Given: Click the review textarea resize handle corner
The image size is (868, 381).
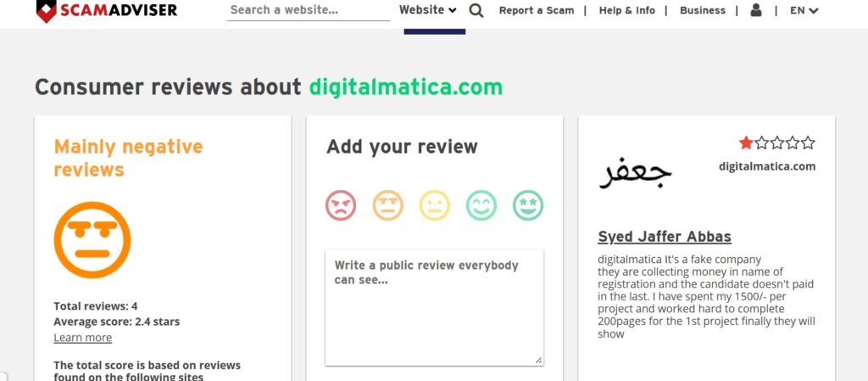Looking at the screenshot, I should pos(538,361).
